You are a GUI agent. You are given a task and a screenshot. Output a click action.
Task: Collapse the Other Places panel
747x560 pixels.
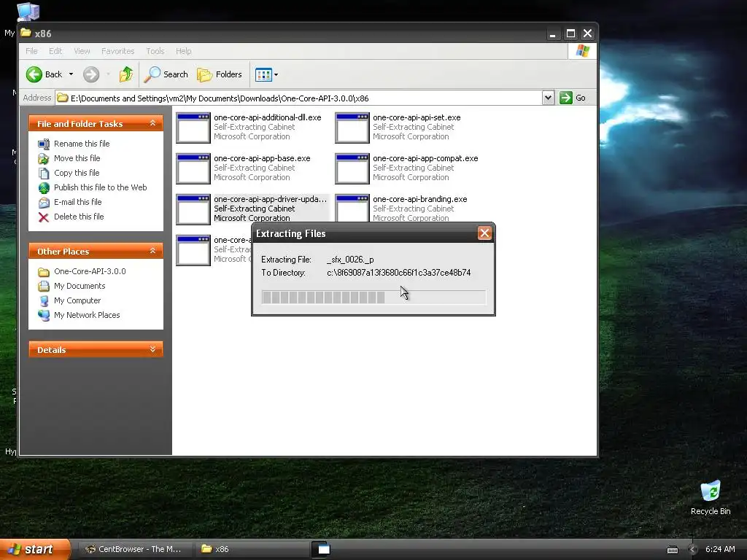(x=152, y=251)
